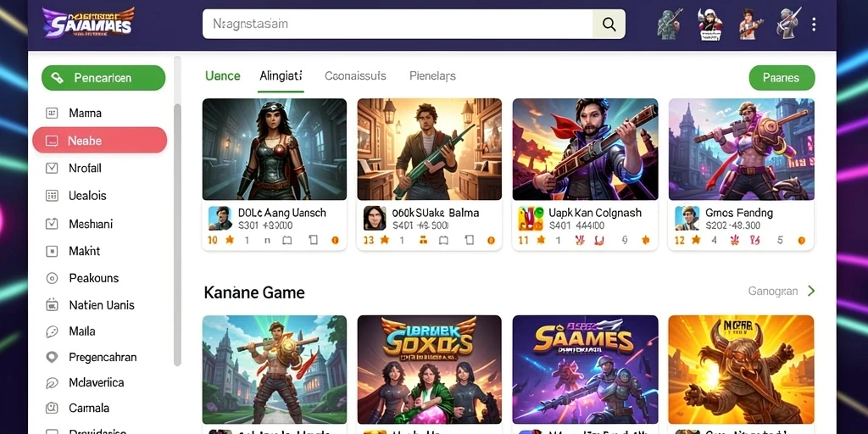
Task: Switch to the Csonaissuis tab
Action: click(355, 75)
